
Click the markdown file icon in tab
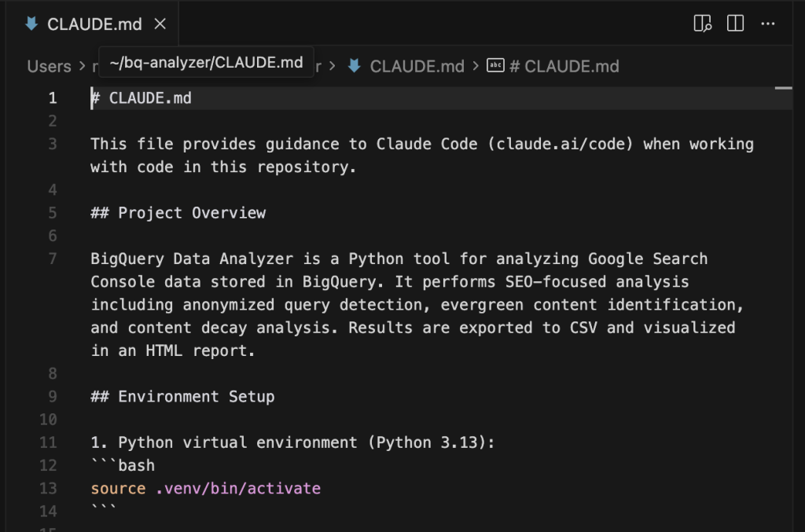pos(31,24)
